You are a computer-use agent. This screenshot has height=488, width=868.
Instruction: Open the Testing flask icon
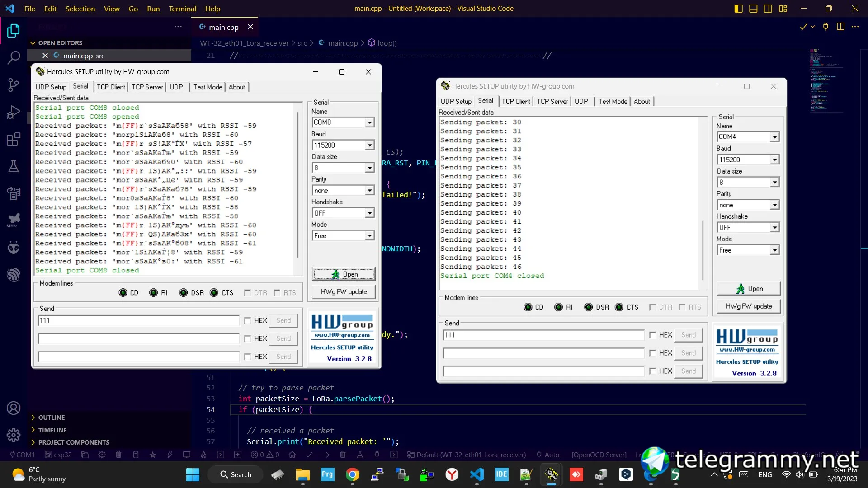14,166
